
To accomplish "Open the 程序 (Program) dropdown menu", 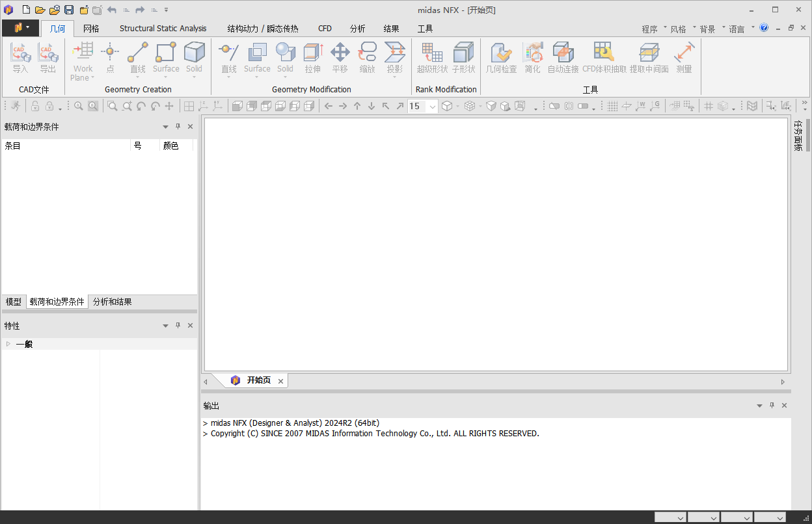I will [654, 29].
